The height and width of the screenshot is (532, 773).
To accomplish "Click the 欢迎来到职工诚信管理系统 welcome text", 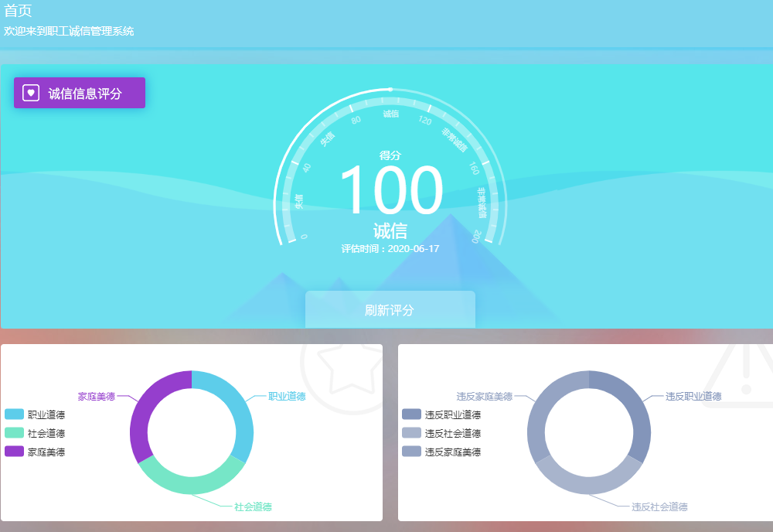I will [69, 31].
